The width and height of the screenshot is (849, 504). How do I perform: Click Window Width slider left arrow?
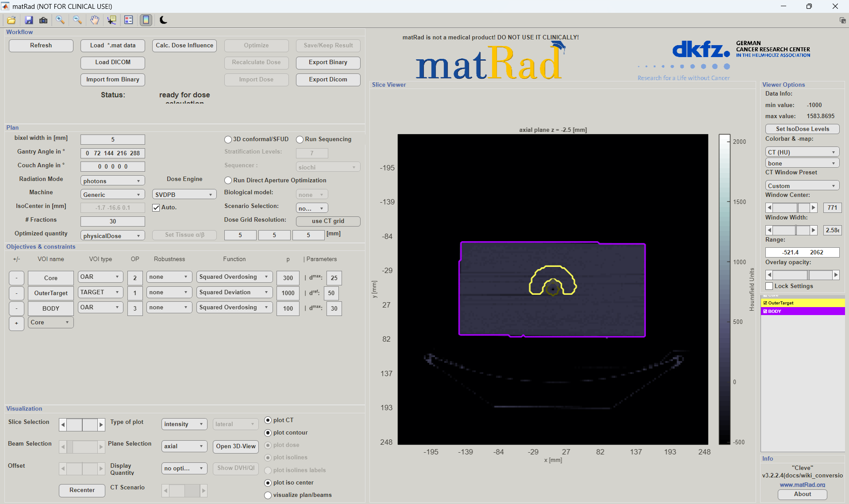769,230
